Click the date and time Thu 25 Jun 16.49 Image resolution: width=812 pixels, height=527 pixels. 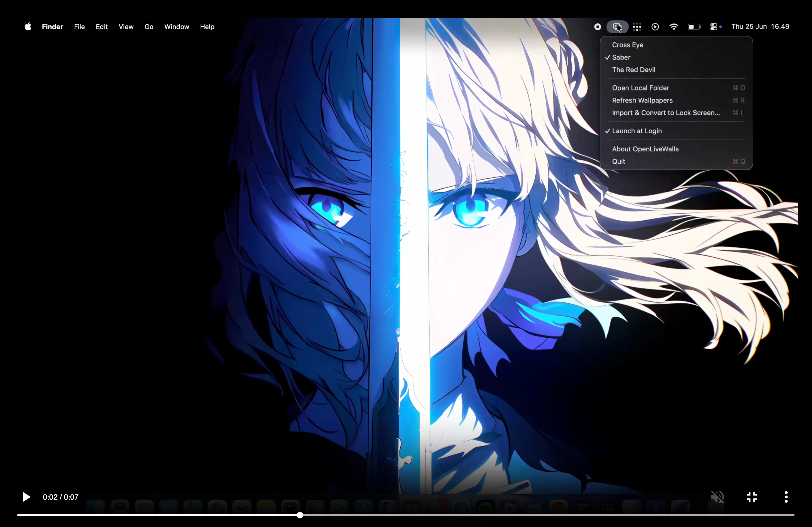[760, 27]
